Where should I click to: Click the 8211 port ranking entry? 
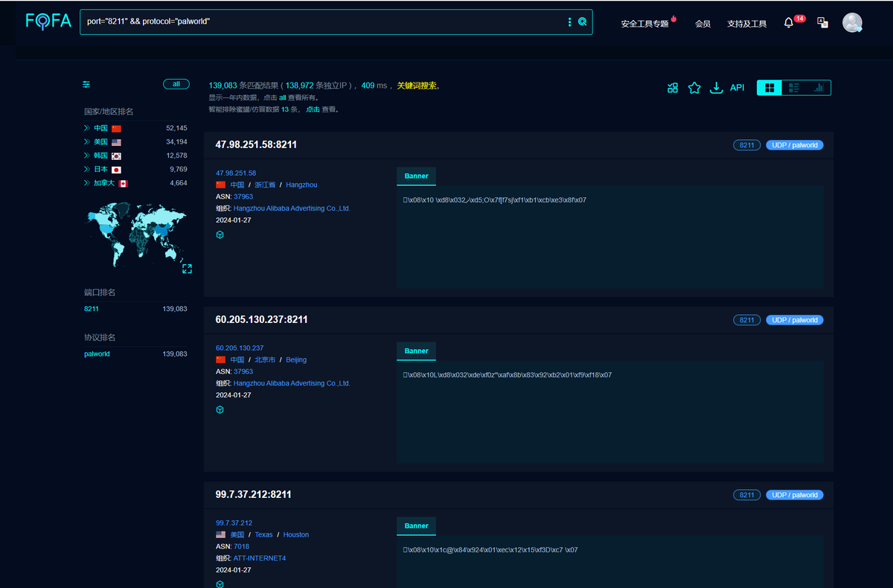92,308
